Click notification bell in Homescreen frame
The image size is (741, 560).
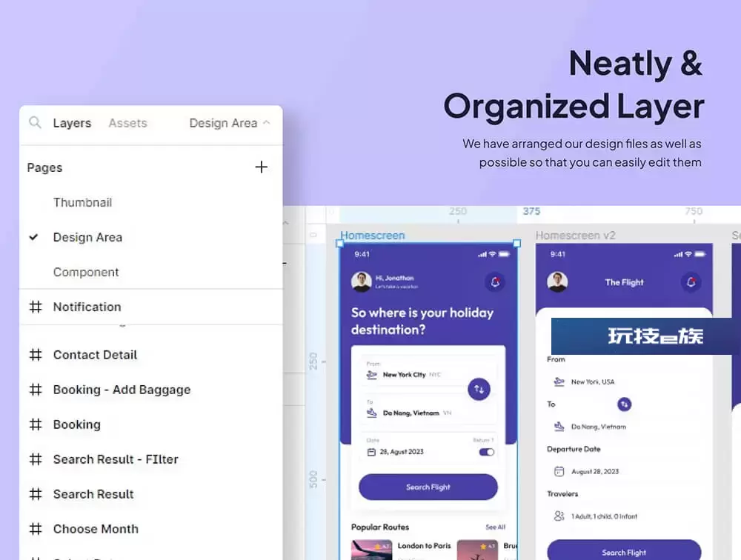click(495, 282)
